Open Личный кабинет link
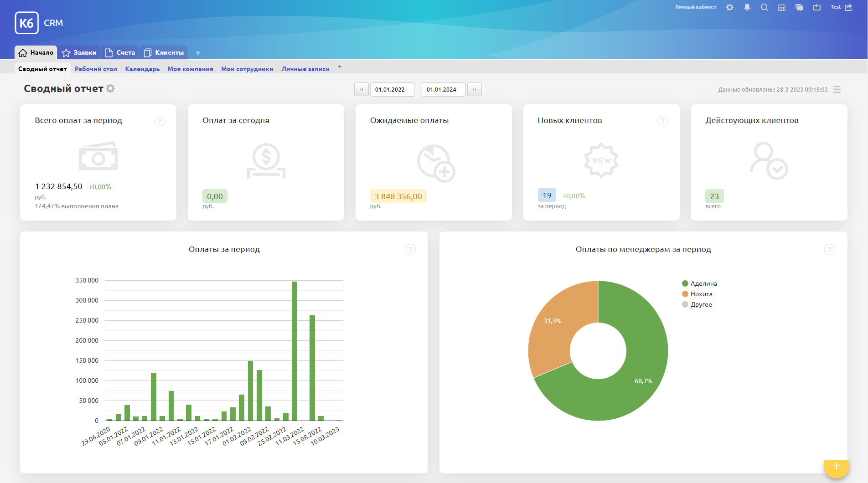This screenshot has width=868, height=483. [695, 7]
